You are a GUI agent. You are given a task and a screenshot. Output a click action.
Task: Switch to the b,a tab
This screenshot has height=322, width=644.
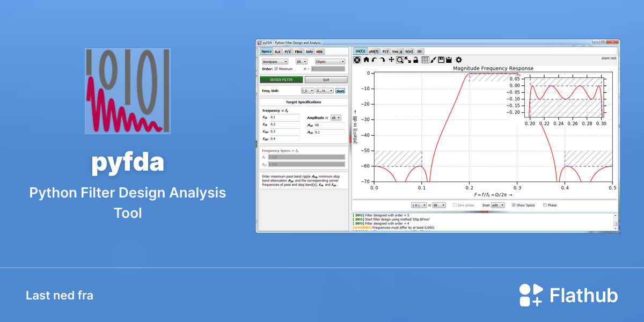point(278,52)
